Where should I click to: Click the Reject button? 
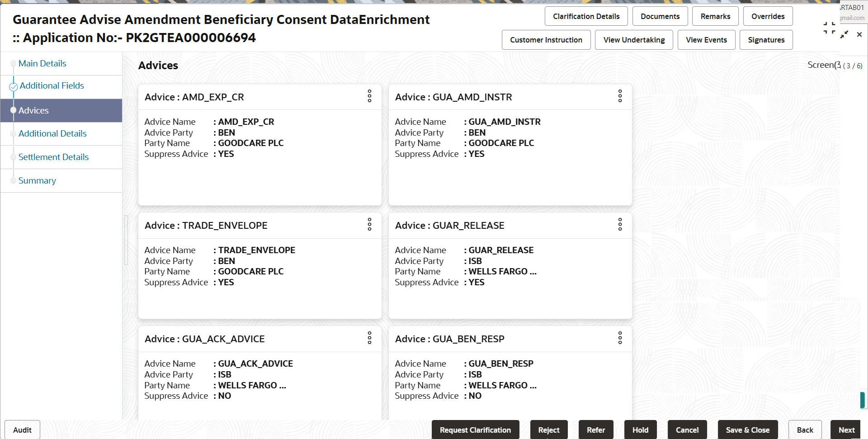pyautogui.click(x=549, y=430)
